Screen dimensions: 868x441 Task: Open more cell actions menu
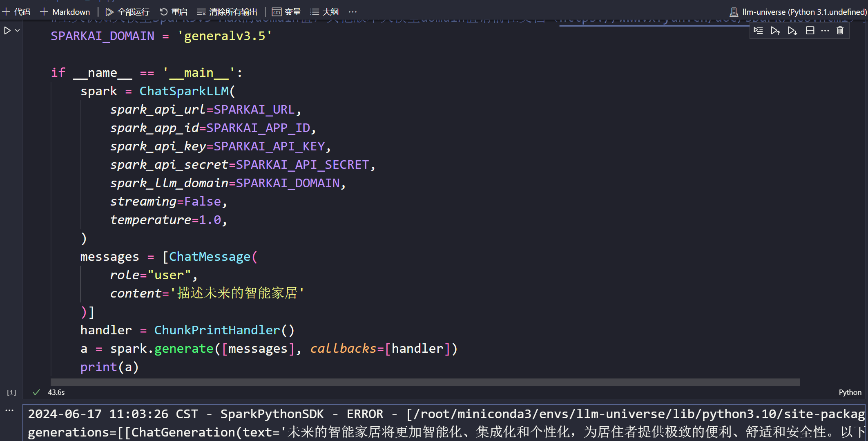tap(825, 31)
